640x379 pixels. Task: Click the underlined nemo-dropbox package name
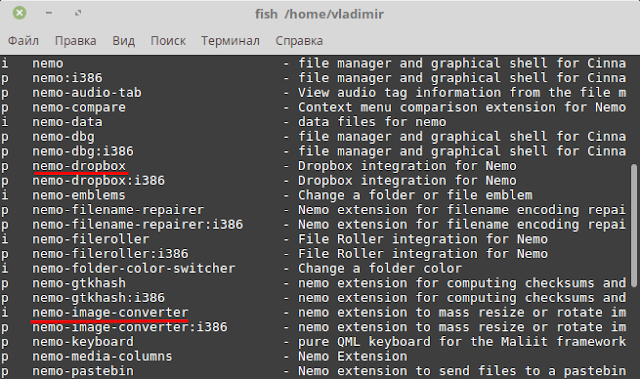(79, 166)
